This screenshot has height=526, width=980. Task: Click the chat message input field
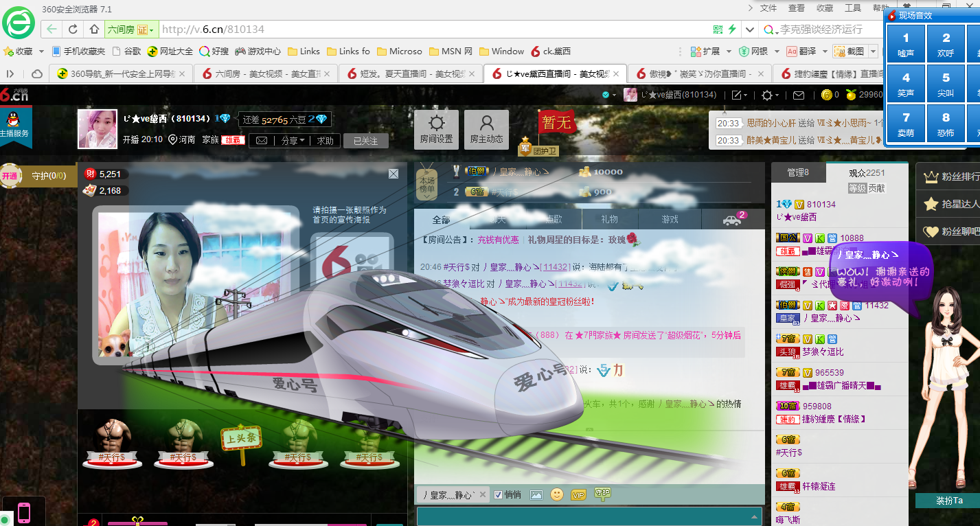click(589, 516)
